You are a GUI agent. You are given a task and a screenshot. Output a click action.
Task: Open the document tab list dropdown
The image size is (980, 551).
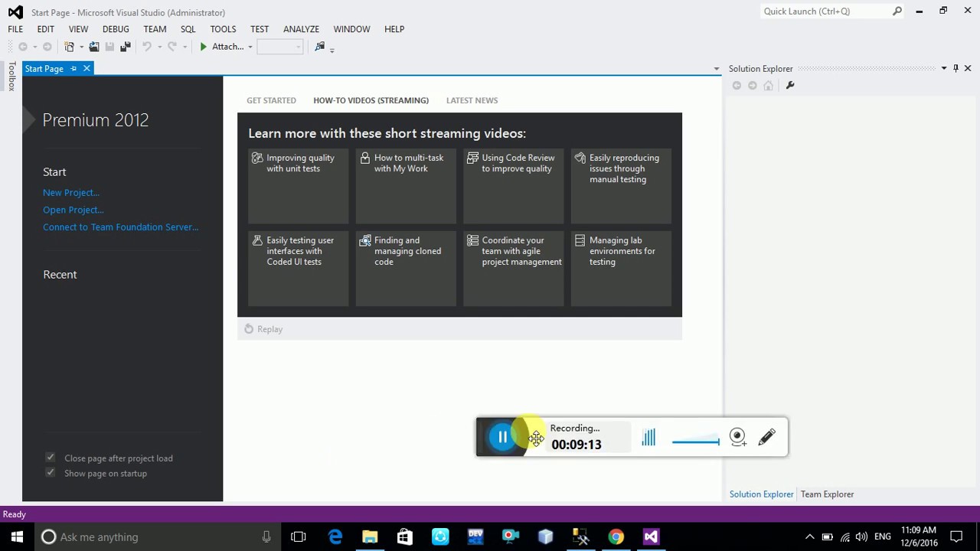[717, 69]
